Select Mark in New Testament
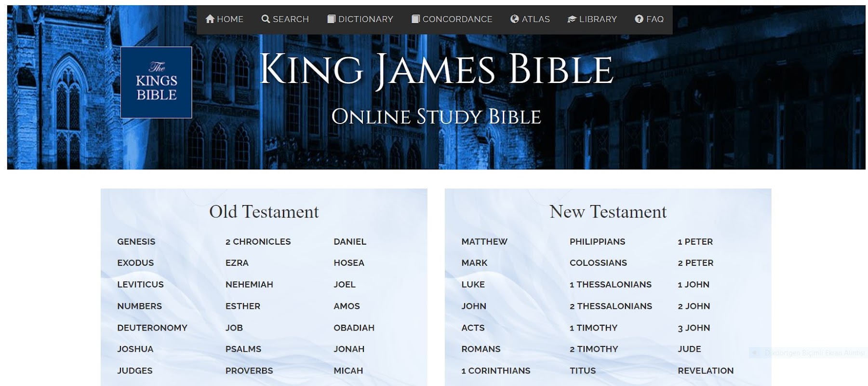Image resolution: width=868 pixels, height=386 pixels. tap(474, 263)
